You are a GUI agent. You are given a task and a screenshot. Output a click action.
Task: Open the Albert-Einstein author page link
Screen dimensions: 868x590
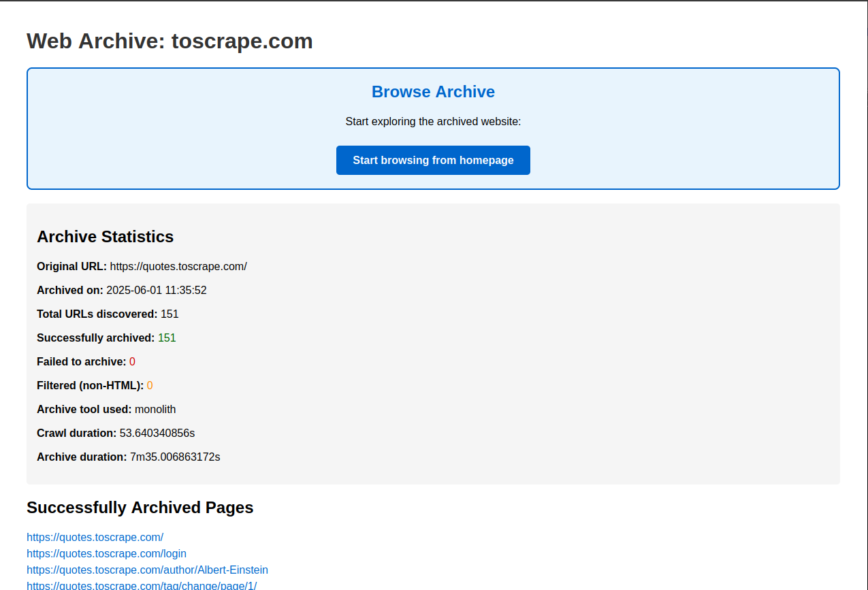tap(147, 570)
